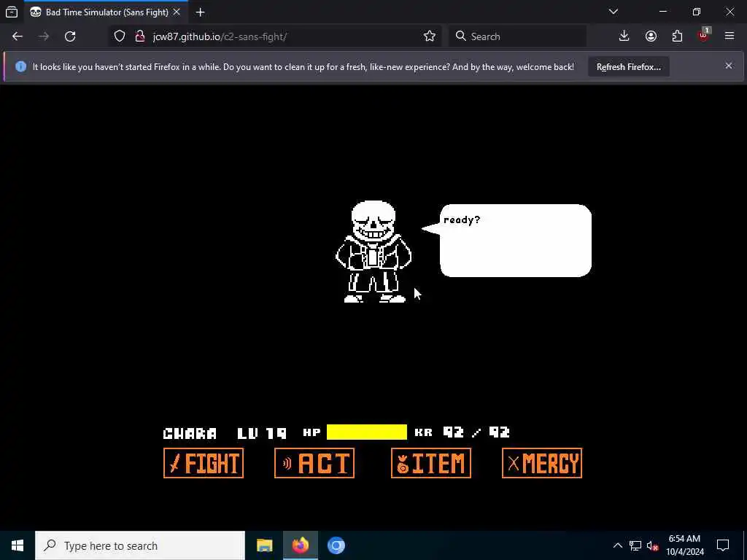Dismiss the Firefox notification bar

(729, 66)
